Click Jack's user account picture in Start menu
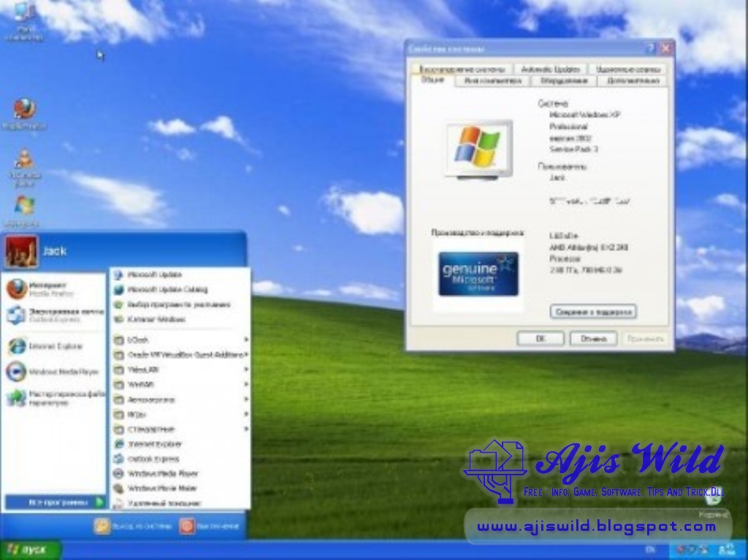Viewport: 748px width, 560px height. 21,251
